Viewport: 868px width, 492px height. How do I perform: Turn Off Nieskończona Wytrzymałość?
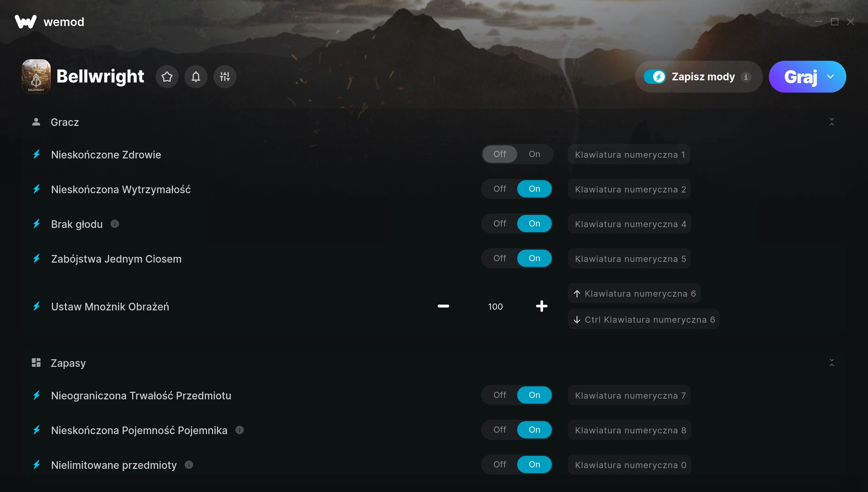[500, 189]
